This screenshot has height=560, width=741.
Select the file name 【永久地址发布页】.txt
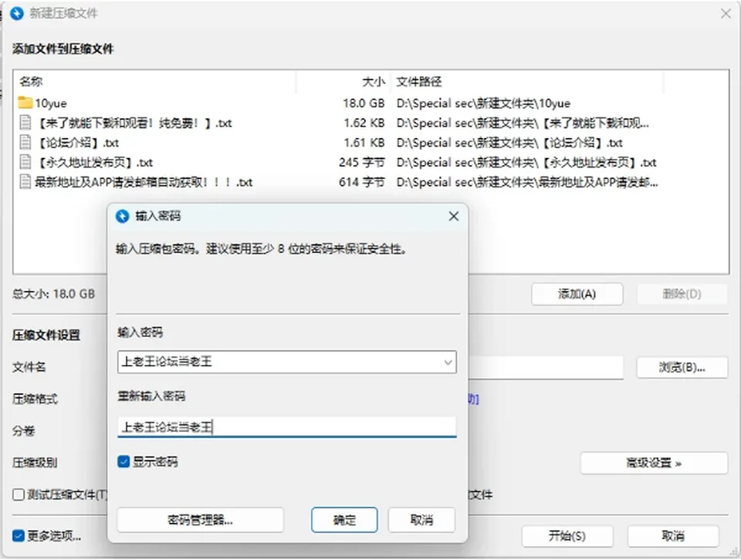94,163
